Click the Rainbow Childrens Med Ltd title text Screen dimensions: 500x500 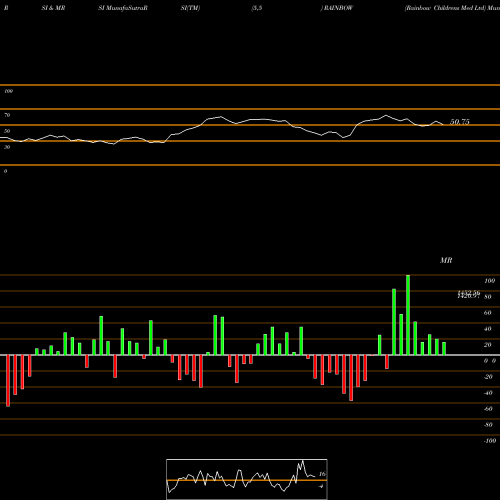[446, 8]
